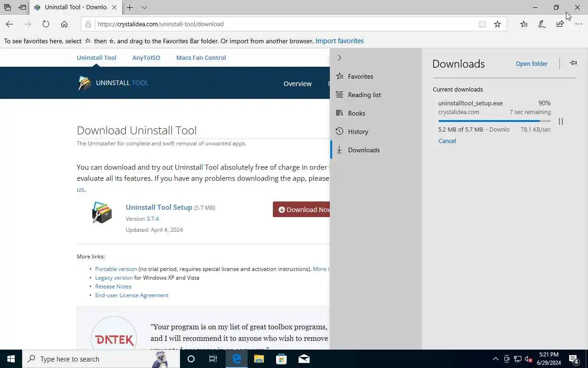Open Release Notes link
This screenshot has height=368, width=588.
point(113,287)
